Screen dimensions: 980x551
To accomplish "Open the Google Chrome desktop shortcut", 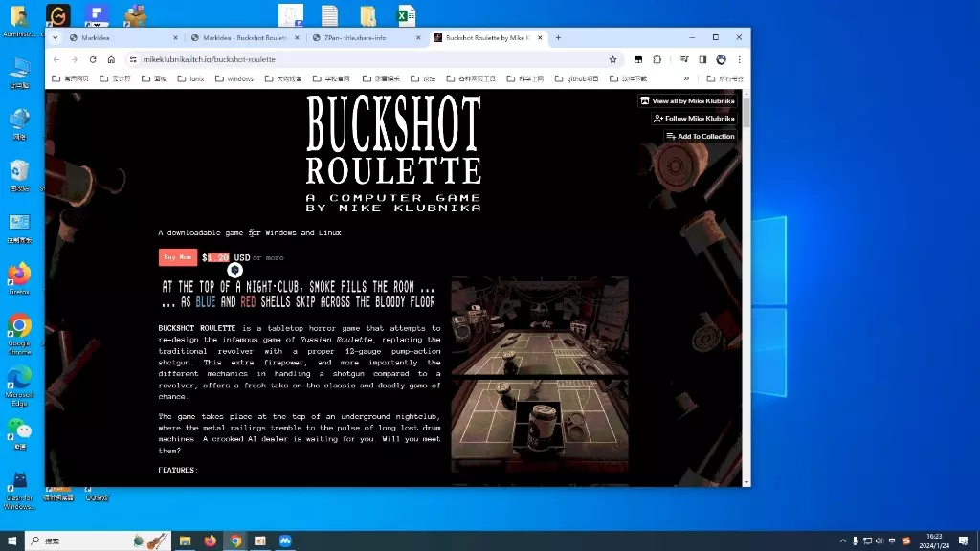I will tap(19, 335).
